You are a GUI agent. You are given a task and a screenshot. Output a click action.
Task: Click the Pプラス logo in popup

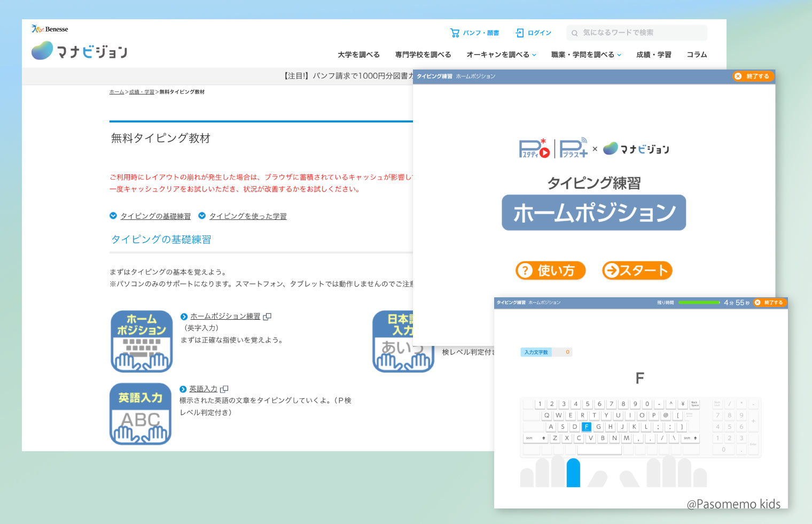click(x=573, y=149)
